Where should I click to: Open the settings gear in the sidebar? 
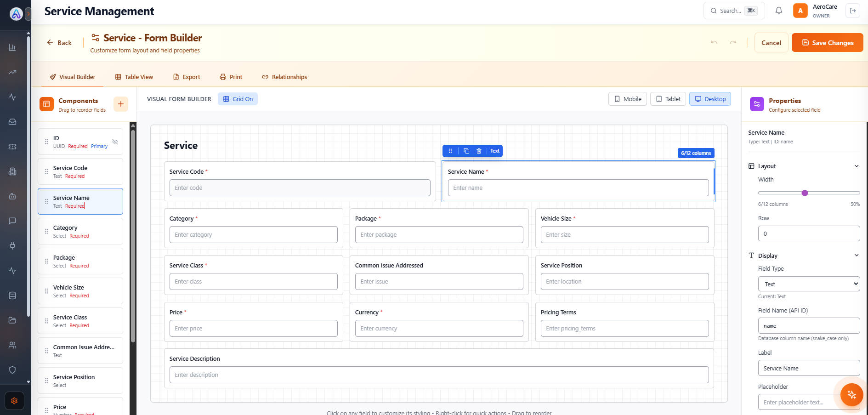pos(13,401)
